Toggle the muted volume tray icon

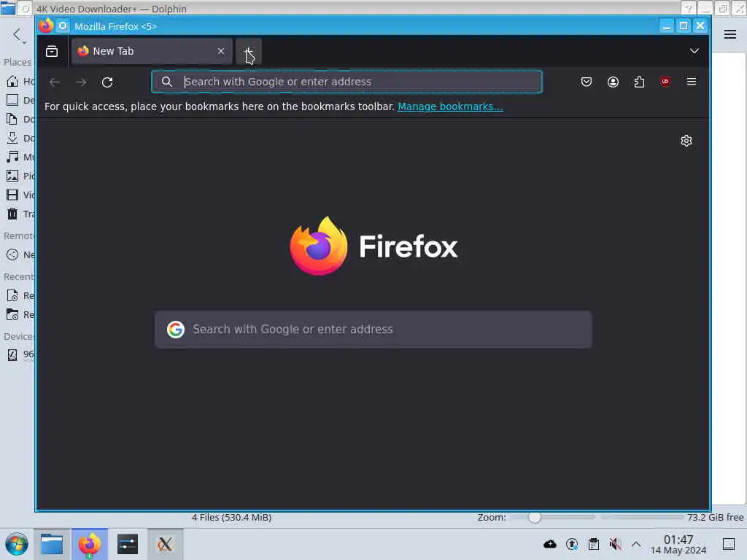click(615, 544)
